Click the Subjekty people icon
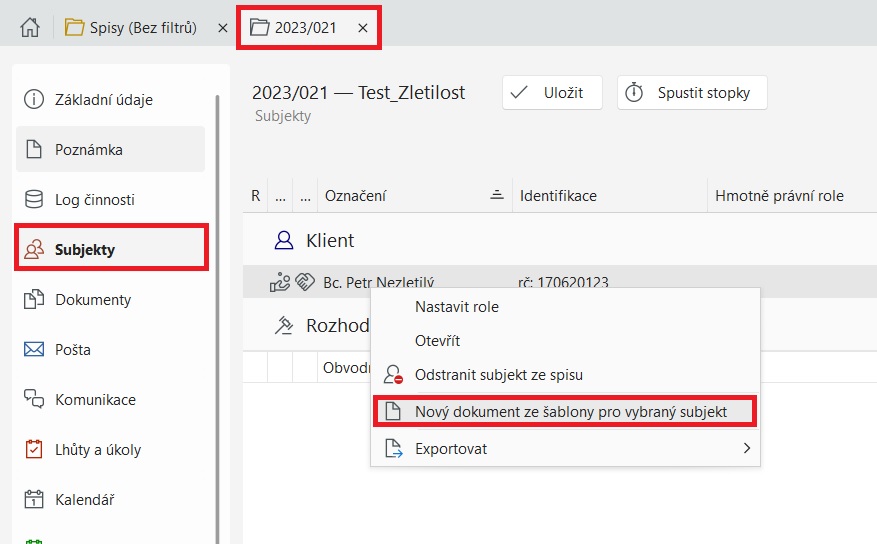 pos(34,249)
